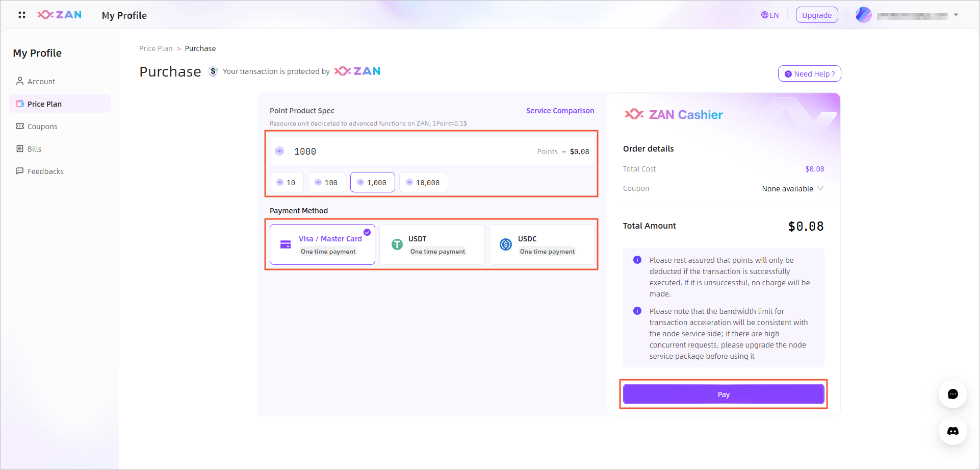This screenshot has height=470, width=980.
Task: Choose USDC payment method
Action: (x=541, y=244)
